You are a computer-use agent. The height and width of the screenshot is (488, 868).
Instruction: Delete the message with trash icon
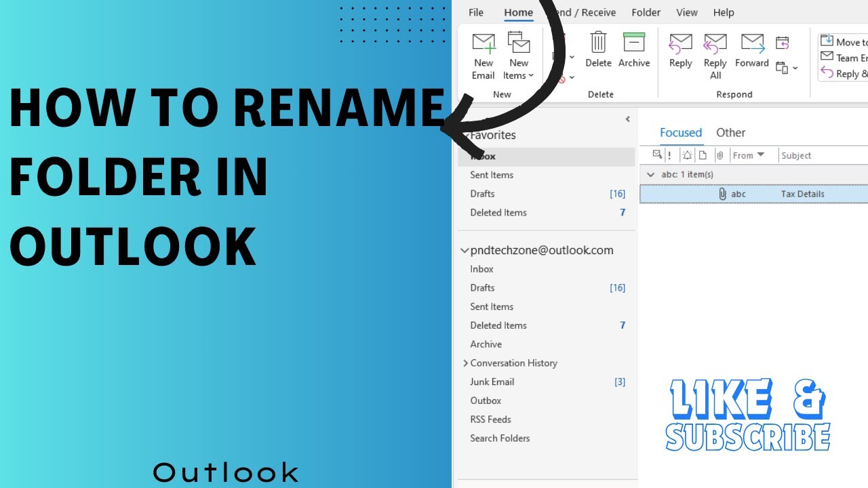coord(598,43)
